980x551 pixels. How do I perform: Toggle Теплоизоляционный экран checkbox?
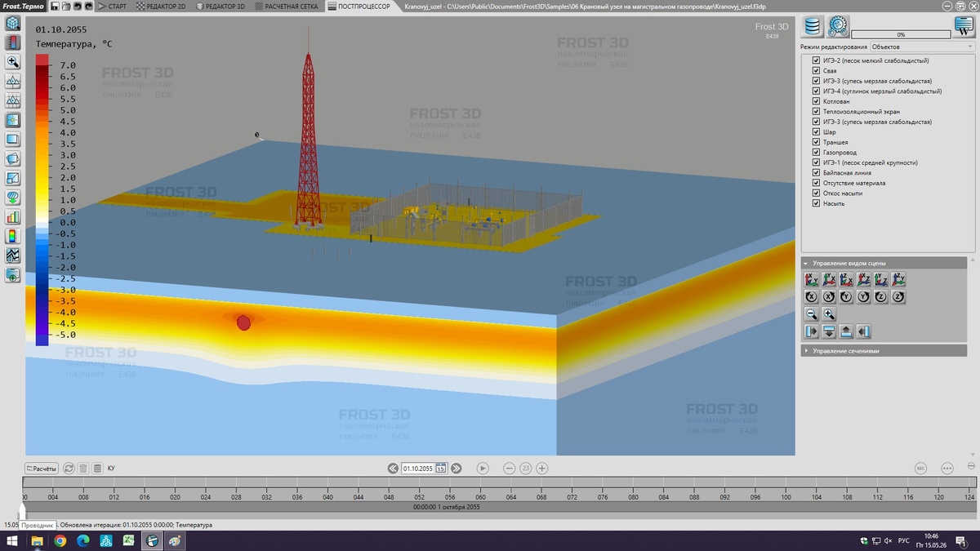tap(816, 112)
